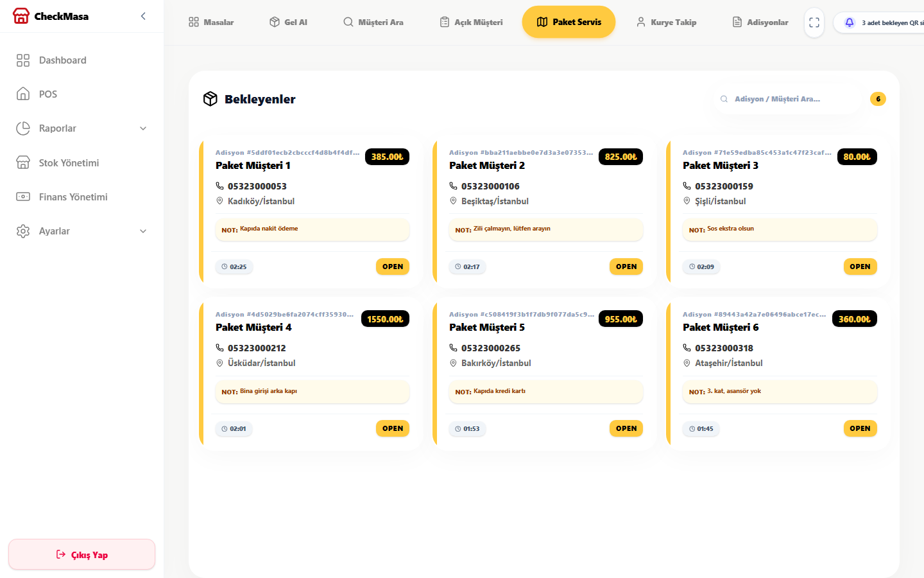Click the location pin next to Ataşehir/İstanbul
This screenshot has width=924, height=578.
tap(687, 363)
